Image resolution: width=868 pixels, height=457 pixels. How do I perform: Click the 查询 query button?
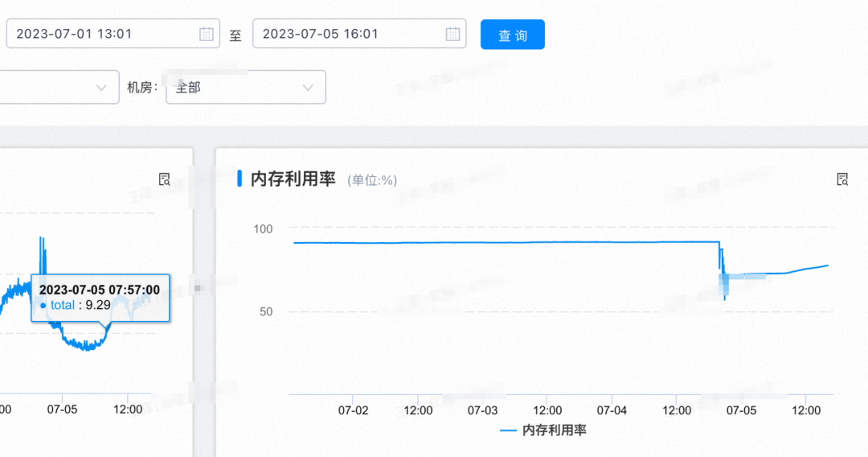(x=512, y=35)
